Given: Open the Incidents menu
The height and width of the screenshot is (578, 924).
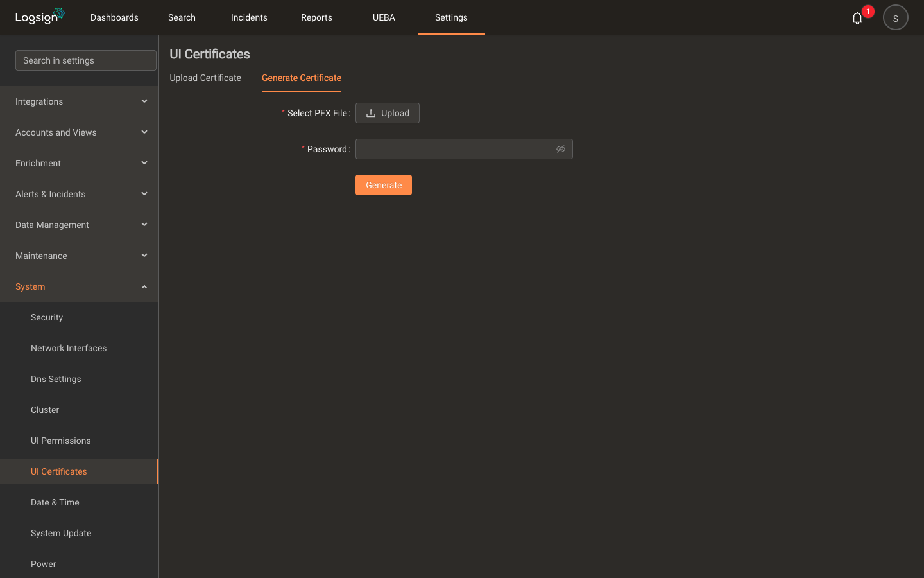Looking at the screenshot, I should 249,17.
